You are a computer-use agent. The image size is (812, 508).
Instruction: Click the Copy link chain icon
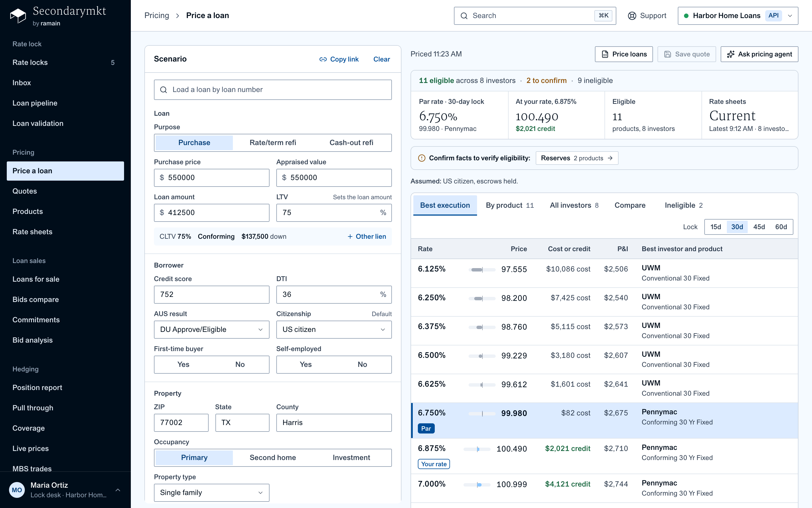pos(323,59)
